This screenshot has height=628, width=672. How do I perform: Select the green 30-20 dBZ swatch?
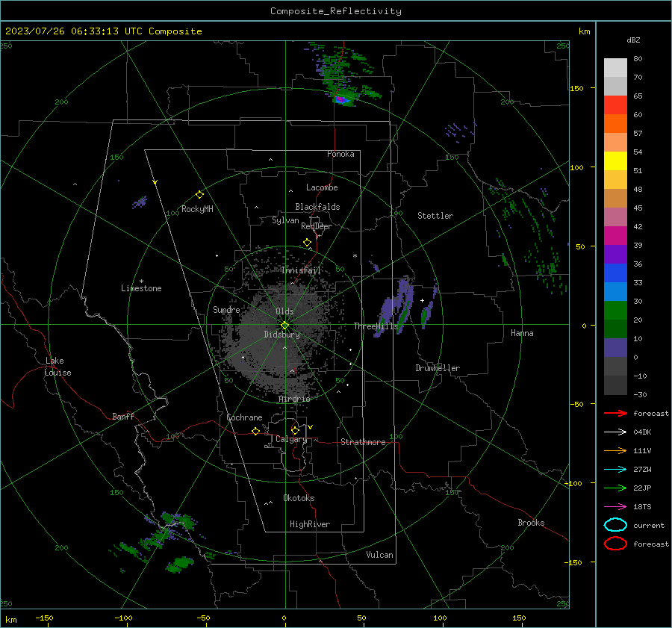click(615, 310)
